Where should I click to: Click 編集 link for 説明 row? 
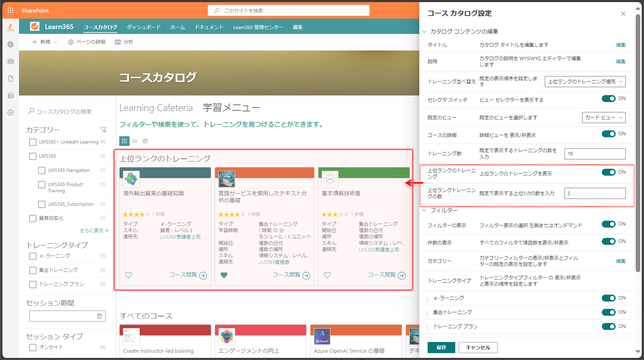(x=620, y=62)
